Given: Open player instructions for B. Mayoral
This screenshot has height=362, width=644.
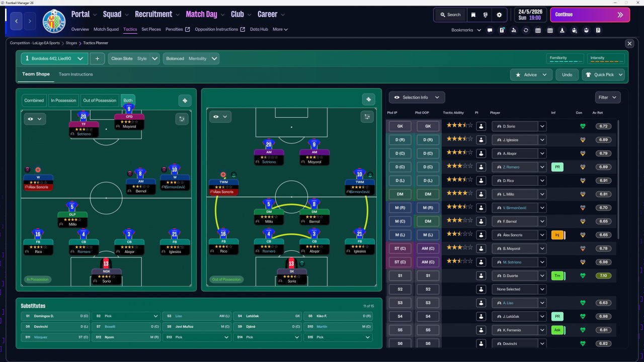Looking at the screenshot, I should [x=482, y=248].
